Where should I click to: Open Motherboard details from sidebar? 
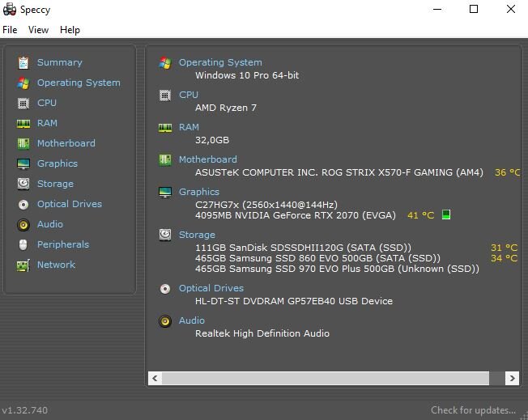[66, 143]
